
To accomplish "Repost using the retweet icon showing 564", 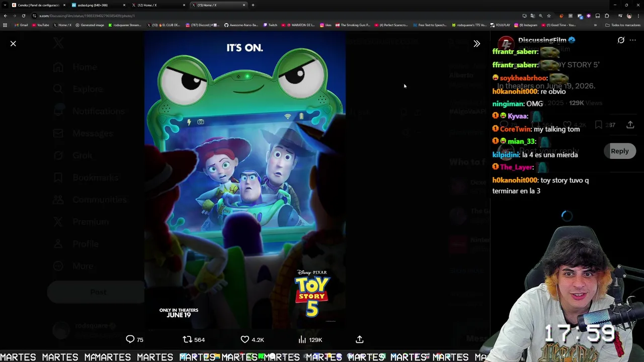I will (194, 339).
